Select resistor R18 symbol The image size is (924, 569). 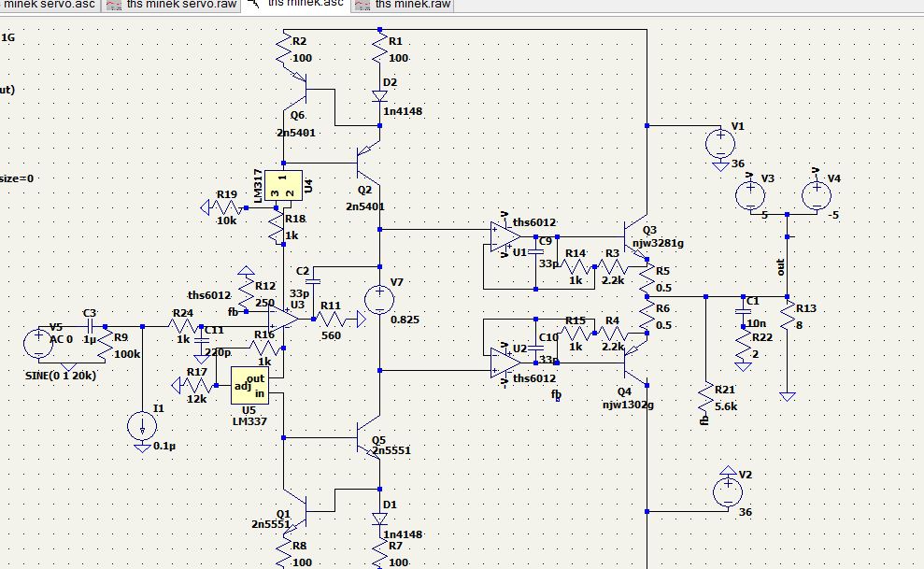click(277, 227)
